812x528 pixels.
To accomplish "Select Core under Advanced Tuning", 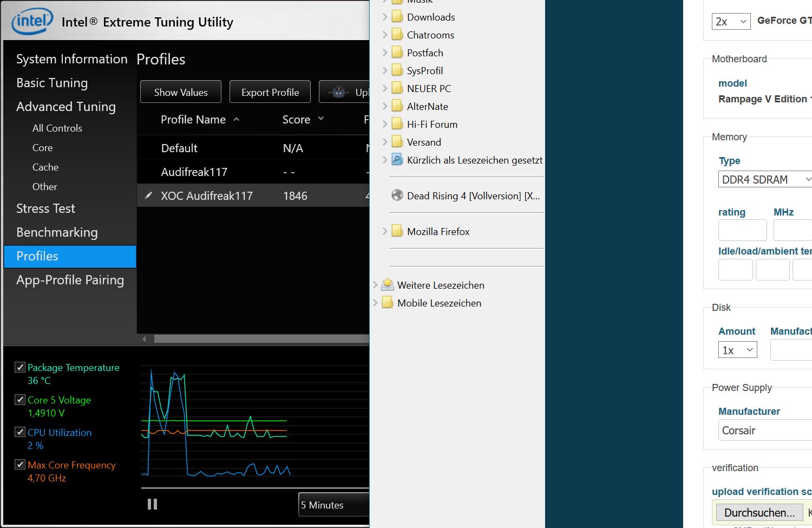I will coord(42,148).
